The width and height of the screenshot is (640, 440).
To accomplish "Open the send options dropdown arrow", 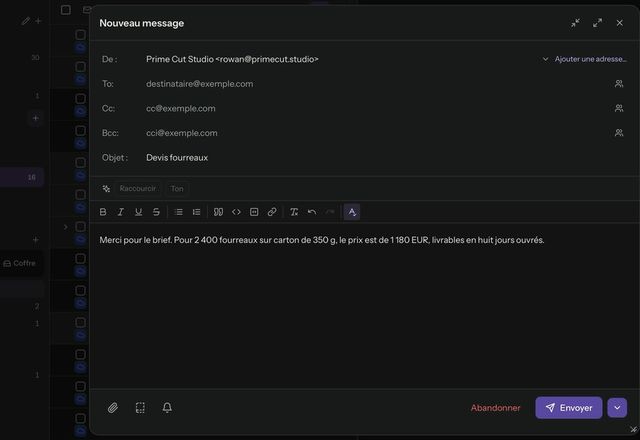I will coord(617,408).
